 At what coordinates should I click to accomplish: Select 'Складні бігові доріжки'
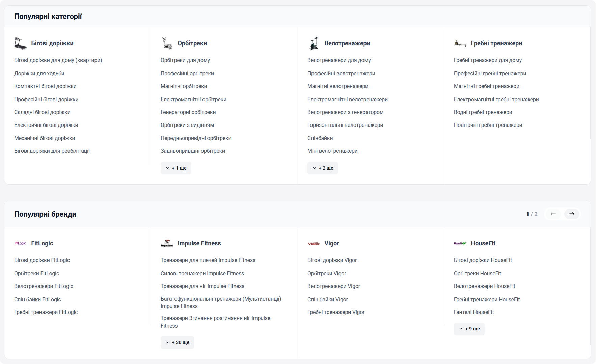(x=42, y=112)
